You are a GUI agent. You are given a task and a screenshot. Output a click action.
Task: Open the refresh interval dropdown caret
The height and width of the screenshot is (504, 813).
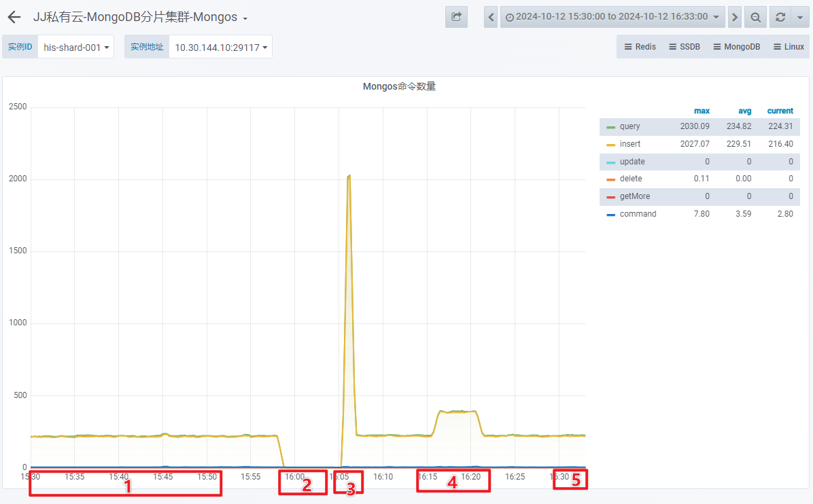799,17
